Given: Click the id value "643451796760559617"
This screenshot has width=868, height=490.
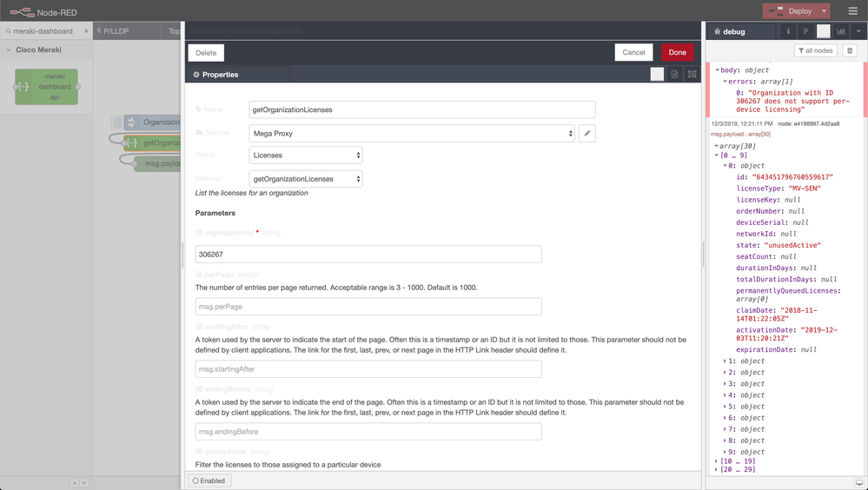Looking at the screenshot, I should point(792,177).
